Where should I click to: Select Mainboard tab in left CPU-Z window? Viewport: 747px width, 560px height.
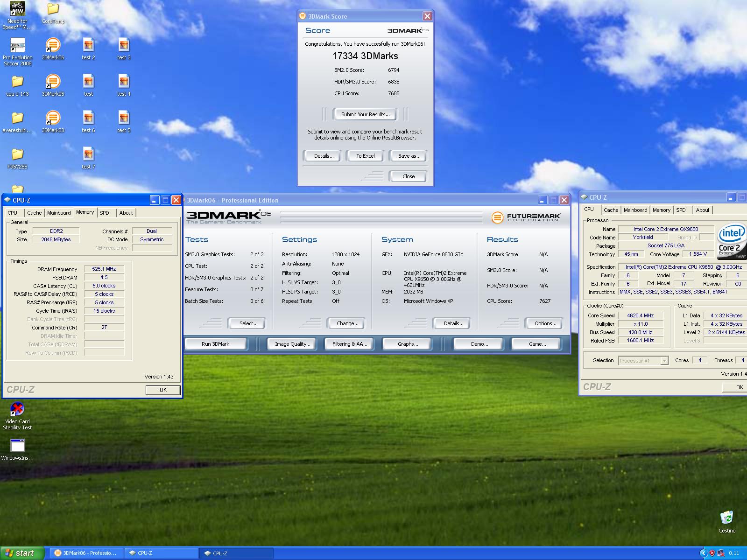(59, 213)
